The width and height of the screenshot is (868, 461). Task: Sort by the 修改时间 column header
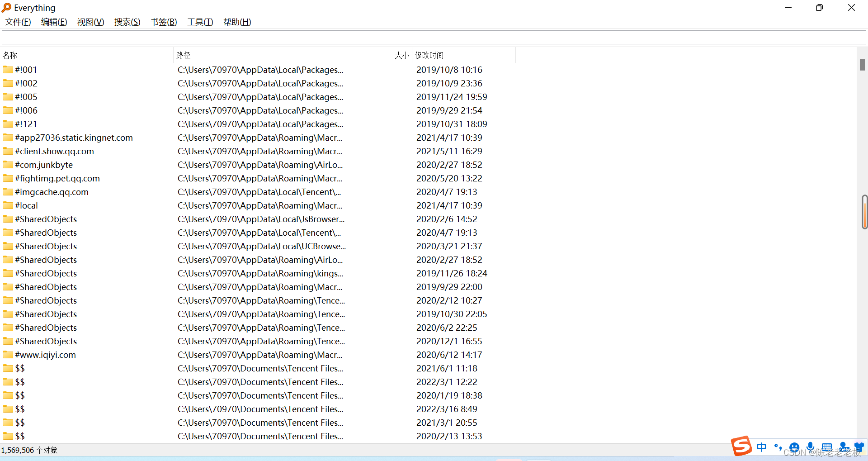coord(464,55)
